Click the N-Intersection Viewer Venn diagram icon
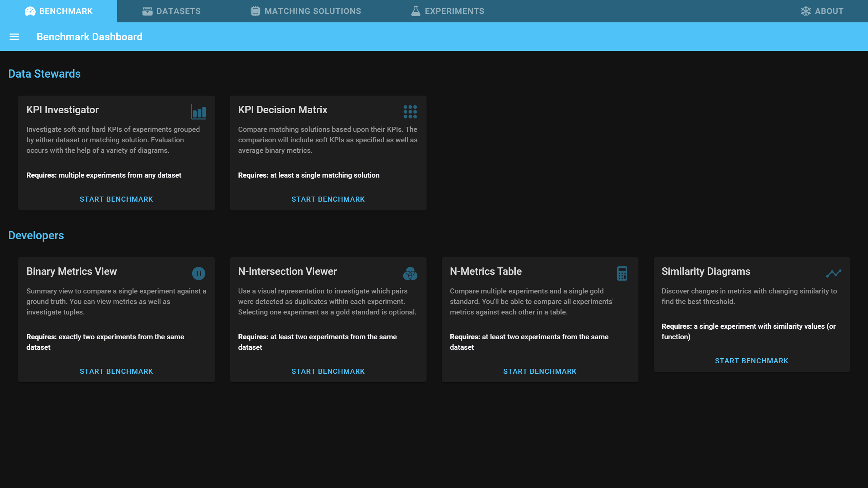This screenshot has height=488, width=868. tap(410, 273)
